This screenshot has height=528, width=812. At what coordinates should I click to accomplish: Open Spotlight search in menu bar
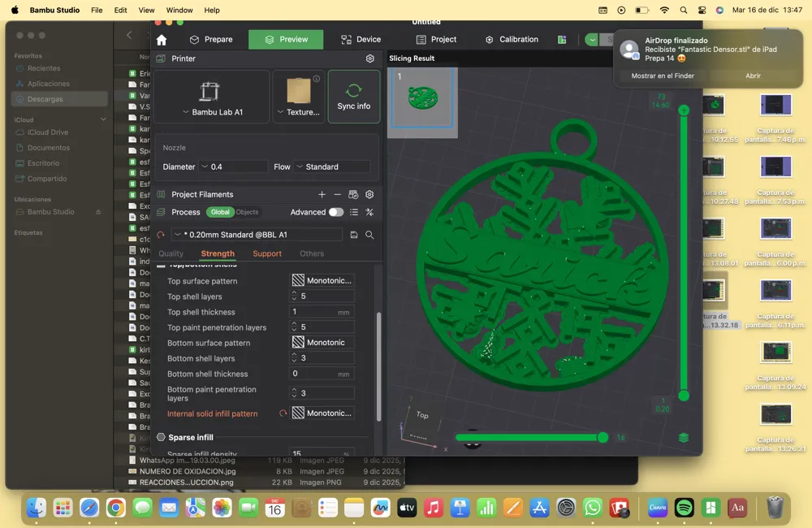tap(684, 10)
